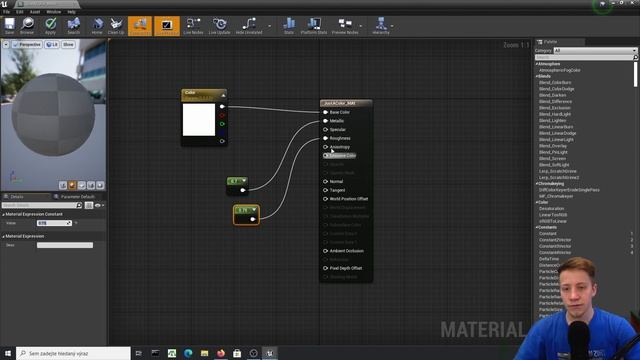Click the Details property matrix grid icon
The height and width of the screenshot is (360, 640).
pyautogui.click(x=89, y=205)
